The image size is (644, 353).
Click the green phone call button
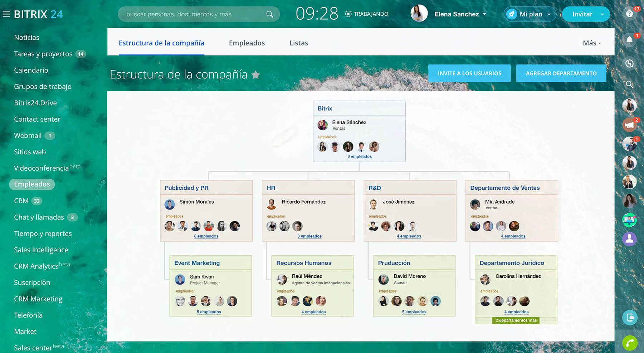[x=630, y=343]
